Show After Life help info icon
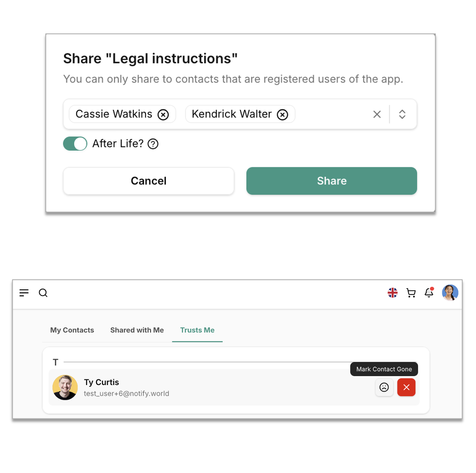 [x=153, y=144]
